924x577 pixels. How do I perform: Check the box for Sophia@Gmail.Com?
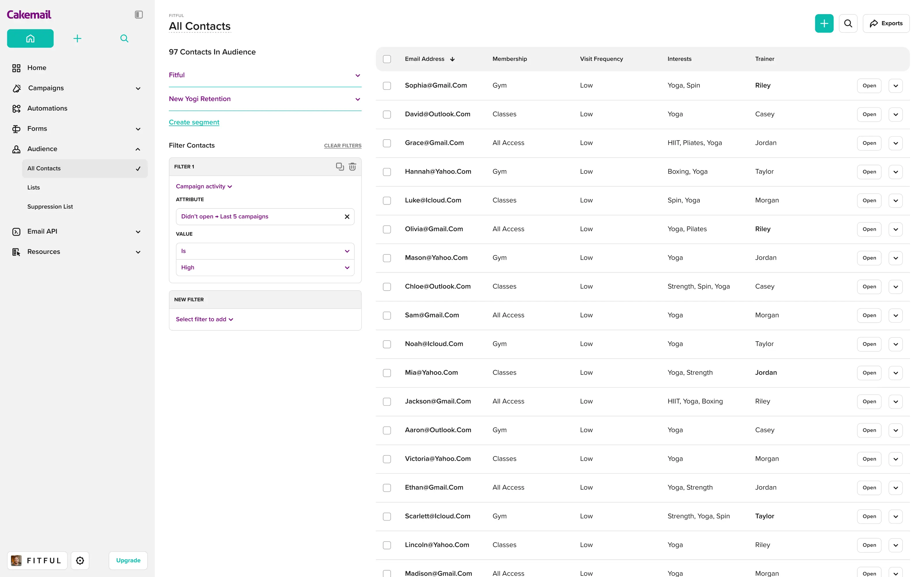(387, 85)
